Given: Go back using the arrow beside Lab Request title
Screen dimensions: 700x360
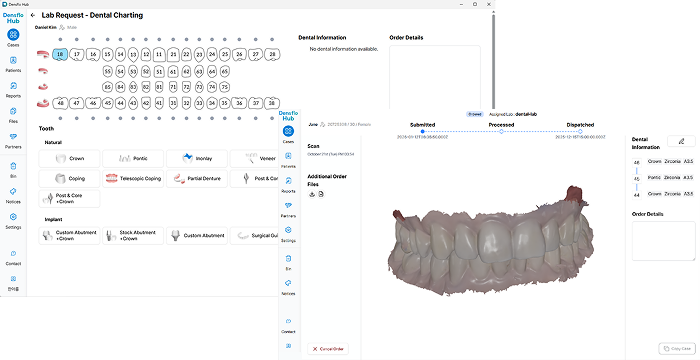Looking at the screenshot, I should (33, 15).
